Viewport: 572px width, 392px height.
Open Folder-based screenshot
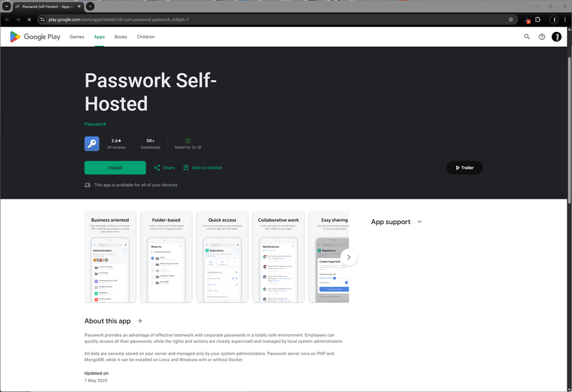pyautogui.click(x=166, y=257)
